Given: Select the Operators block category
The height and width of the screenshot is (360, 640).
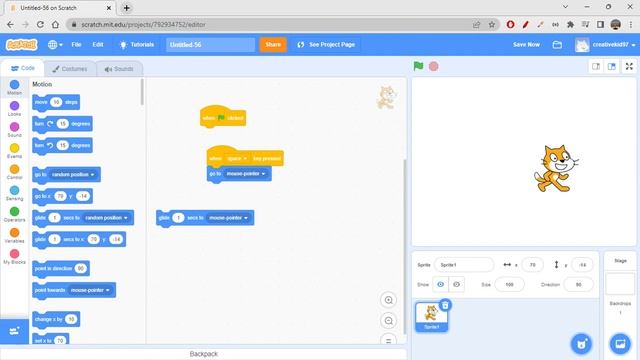Looking at the screenshot, I should (x=14, y=215).
